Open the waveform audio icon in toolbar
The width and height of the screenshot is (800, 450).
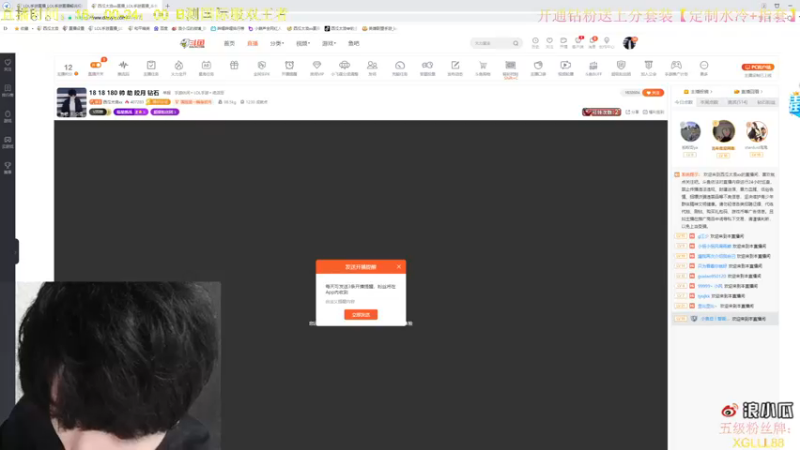point(123,65)
